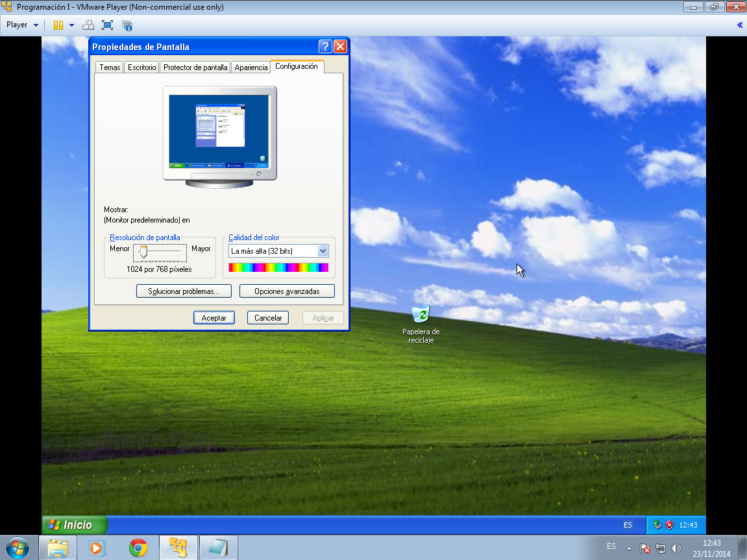
Task: Click the ES language indicator in XP taskbar
Action: click(628, 525)
